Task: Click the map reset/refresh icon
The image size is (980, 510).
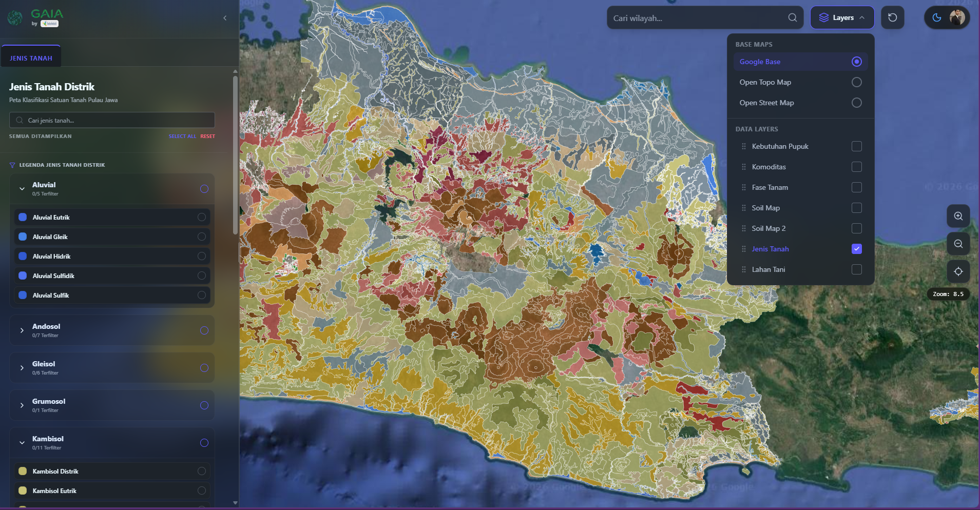Action: point(892,17)
